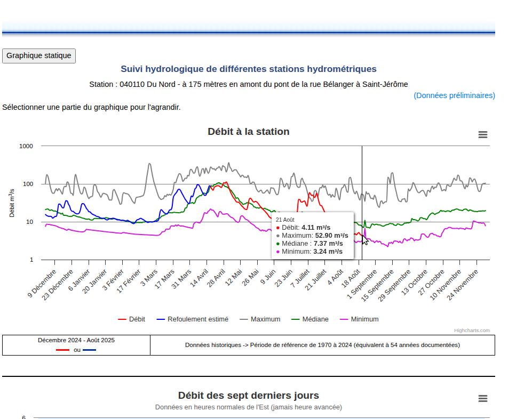
Task: Click the tooltip Maximum value 52.90 m³/s
Action: pos(331,236)
